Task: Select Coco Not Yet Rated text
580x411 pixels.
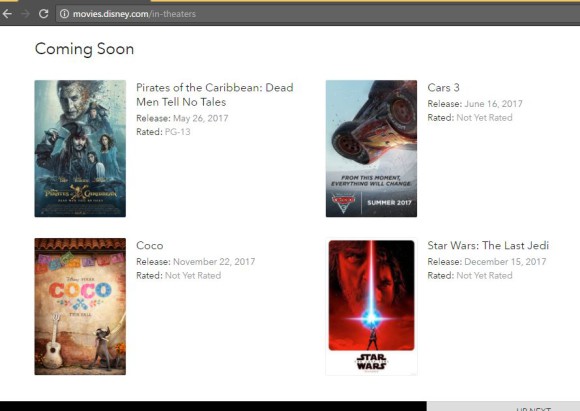Action: tap(193, 276)
